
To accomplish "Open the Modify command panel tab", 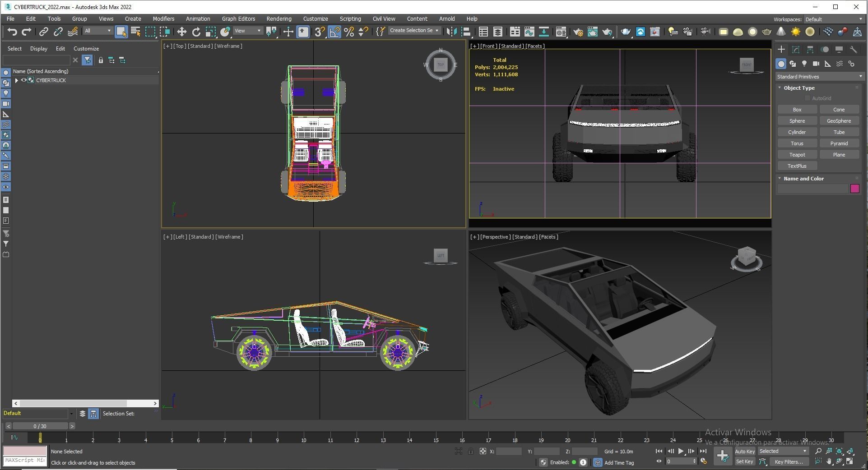I will tap(796, 50).
